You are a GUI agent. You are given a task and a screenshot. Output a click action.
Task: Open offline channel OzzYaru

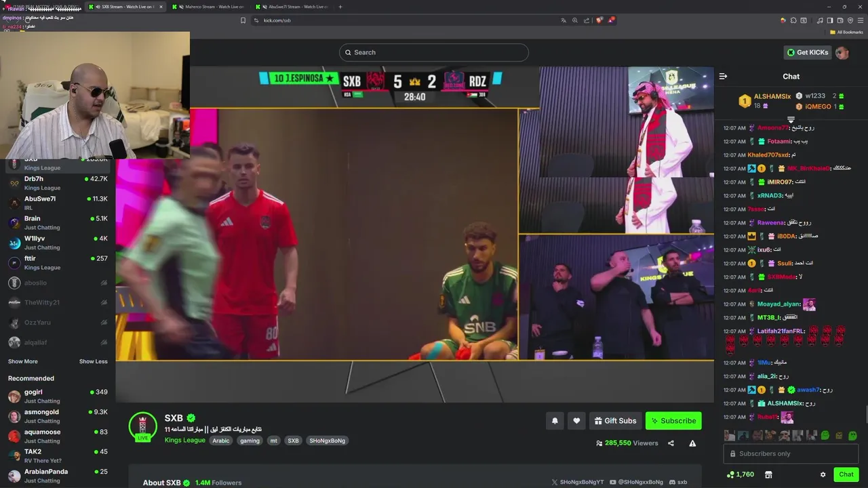pos(58,322)
